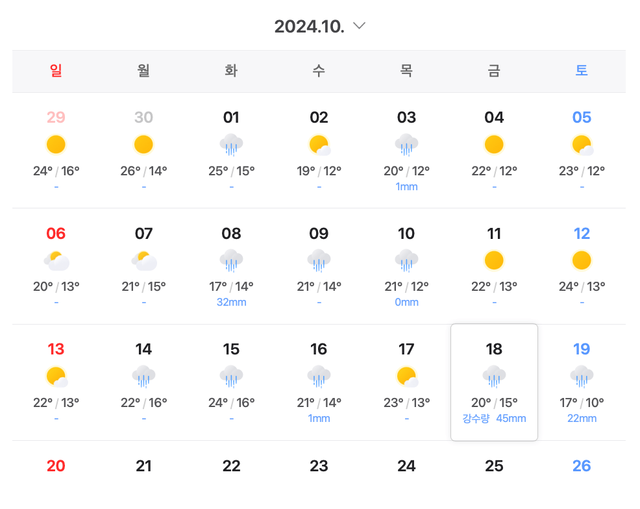Image resolution: width=640 pixels, height=509 pixels.
Task: Click the sun icon on October 12
Action: (581, 261)
